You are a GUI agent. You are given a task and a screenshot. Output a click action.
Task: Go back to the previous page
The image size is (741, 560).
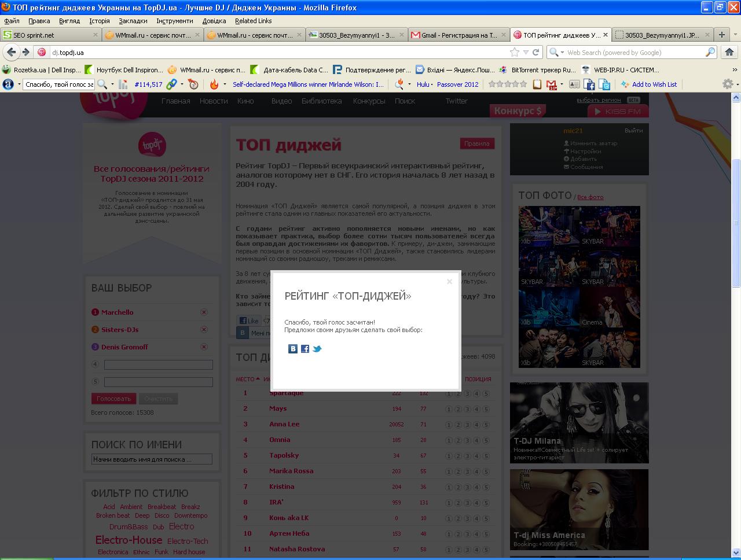click(11, 52)
